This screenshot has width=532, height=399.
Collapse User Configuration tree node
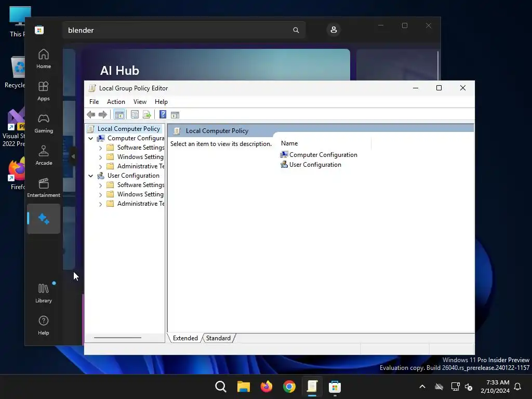pyautogui.click(x=90, y=176)
